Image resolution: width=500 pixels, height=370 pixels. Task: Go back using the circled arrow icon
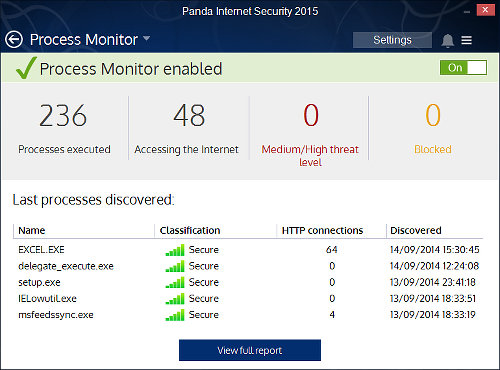point(14,40)
